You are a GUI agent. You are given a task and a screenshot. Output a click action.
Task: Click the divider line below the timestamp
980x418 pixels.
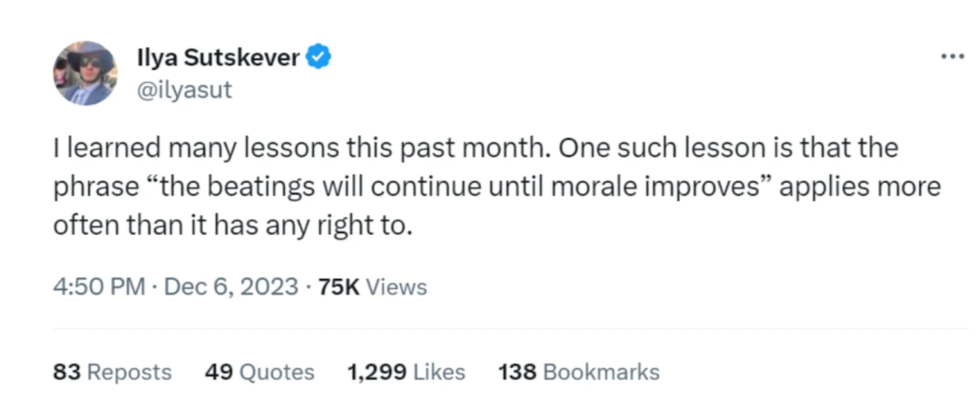[x=510, y=328]
